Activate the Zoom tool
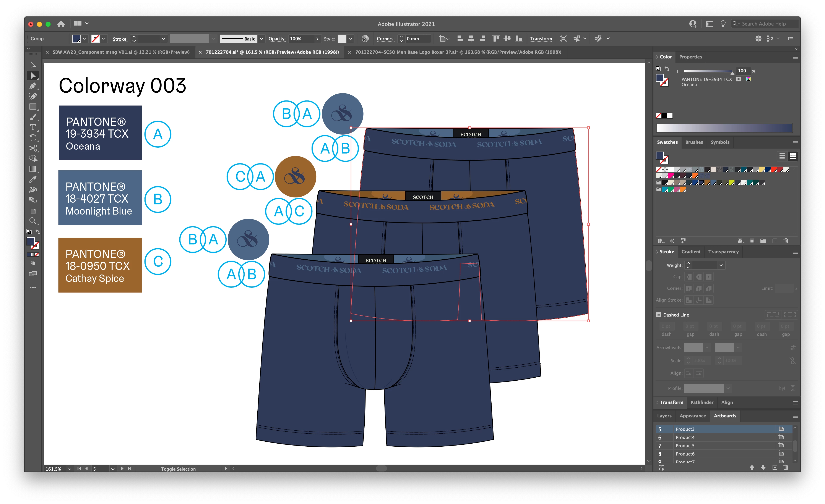Viewport: 825px width, 504px height. (x=32, y=221)
